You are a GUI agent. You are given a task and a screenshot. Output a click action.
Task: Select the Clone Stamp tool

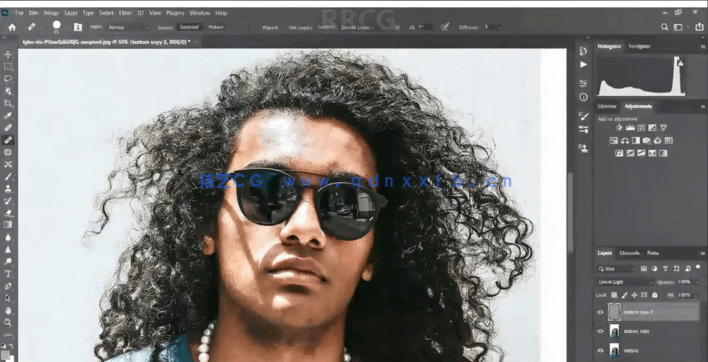tap(8, 189)
